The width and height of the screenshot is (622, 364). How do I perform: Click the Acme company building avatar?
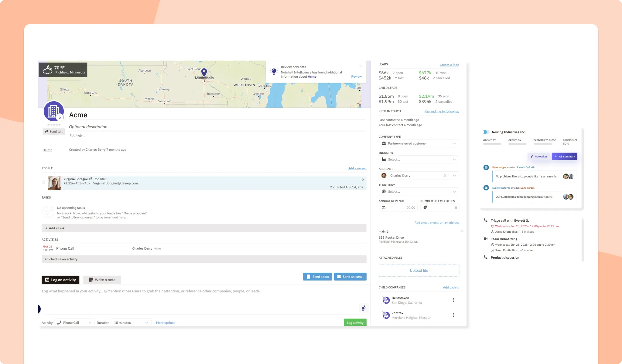53,111
